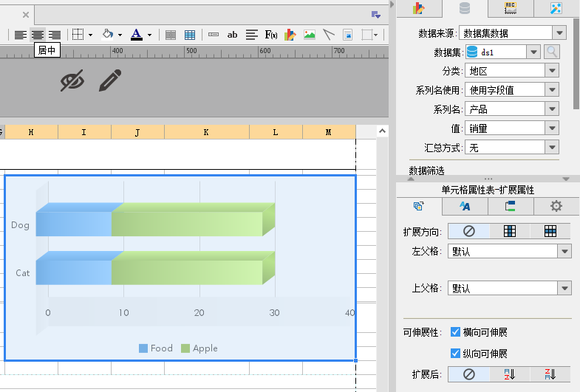Uncheck the 纵向可伸展 checkbox
This screenshot has height=392, width=580.
[456, 353]
